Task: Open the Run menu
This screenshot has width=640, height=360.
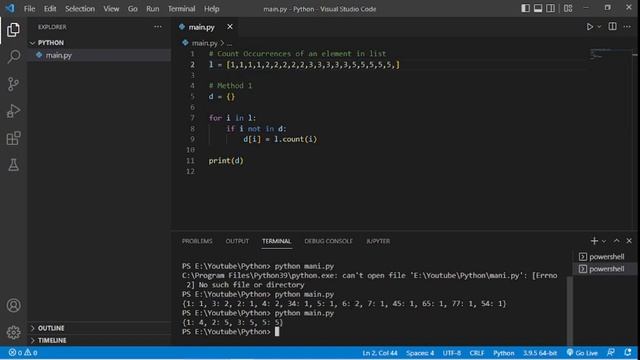Action: pyautogui.click(x=153, y=9)
